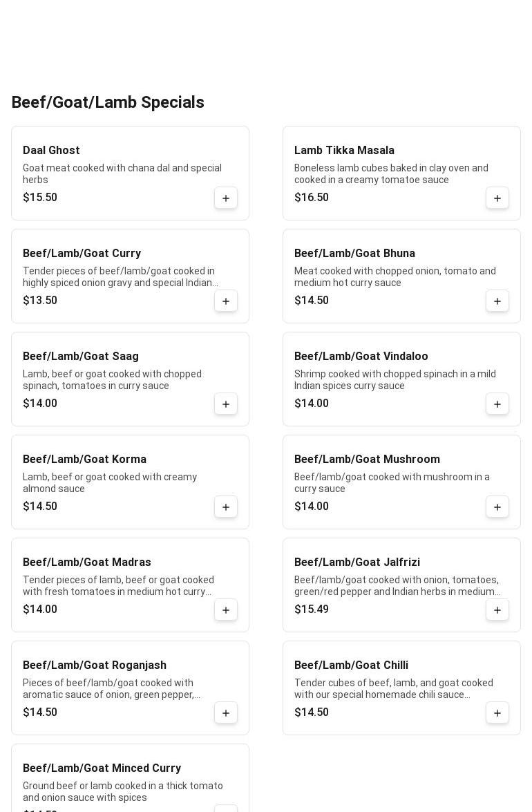This screenshot has height=812, width=532.
Task: Add Beef/Lamb/Goat Vindaloo to order
Action: click(497, 404)
